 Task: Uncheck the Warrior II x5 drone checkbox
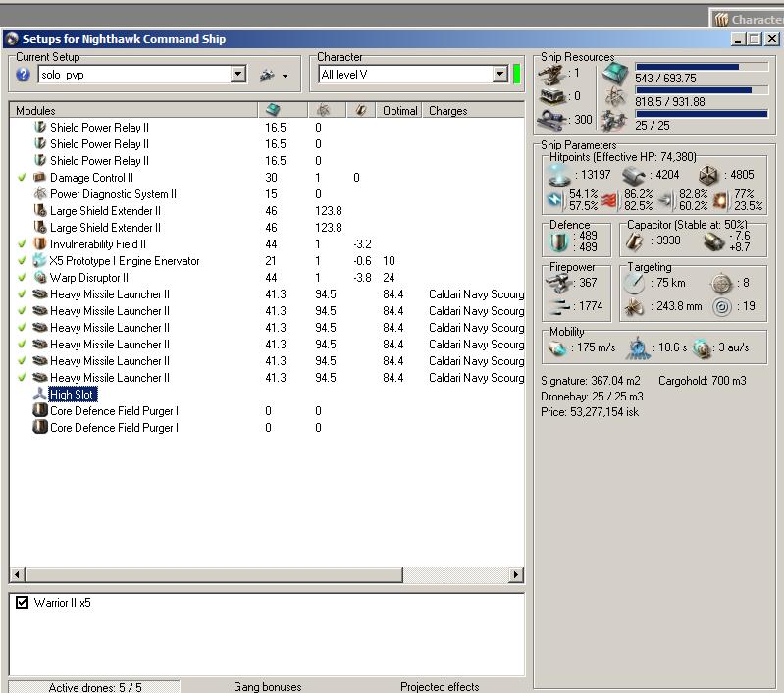22,602
